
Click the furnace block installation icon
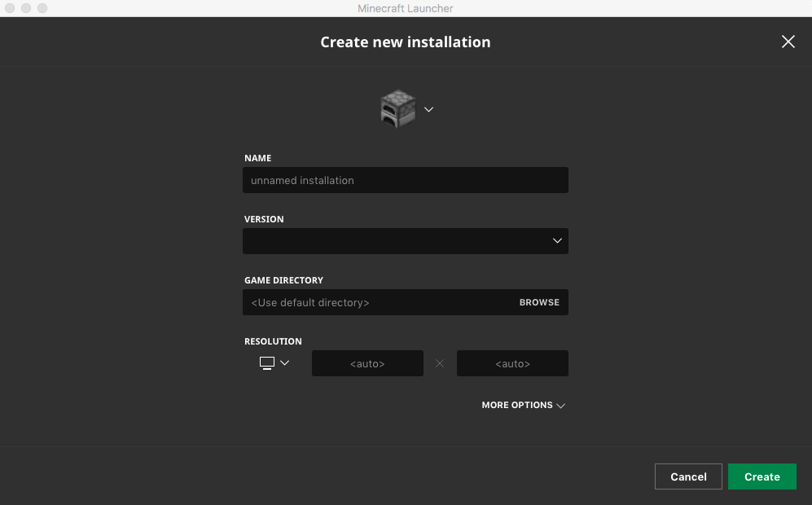(x=397, y=109)
